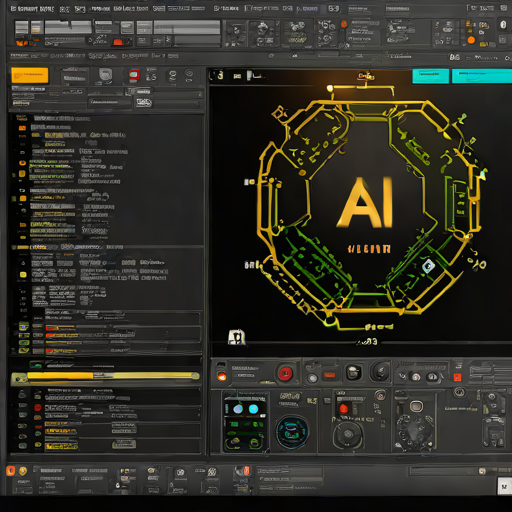Click the small yellow icon beside bottom-right field
The width and height of the screenshot is (512, 512).
click(482, 471)
